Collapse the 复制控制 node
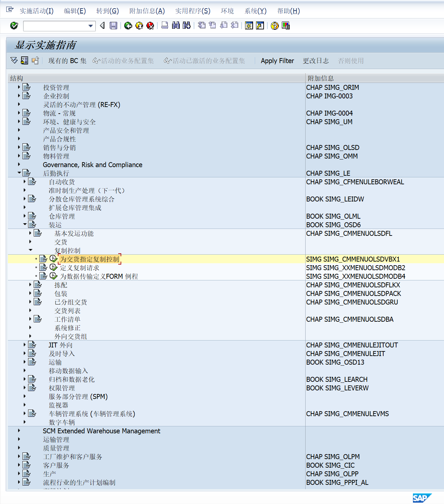The width and height of the screenshot is (444, 504). tap(30, 250)
